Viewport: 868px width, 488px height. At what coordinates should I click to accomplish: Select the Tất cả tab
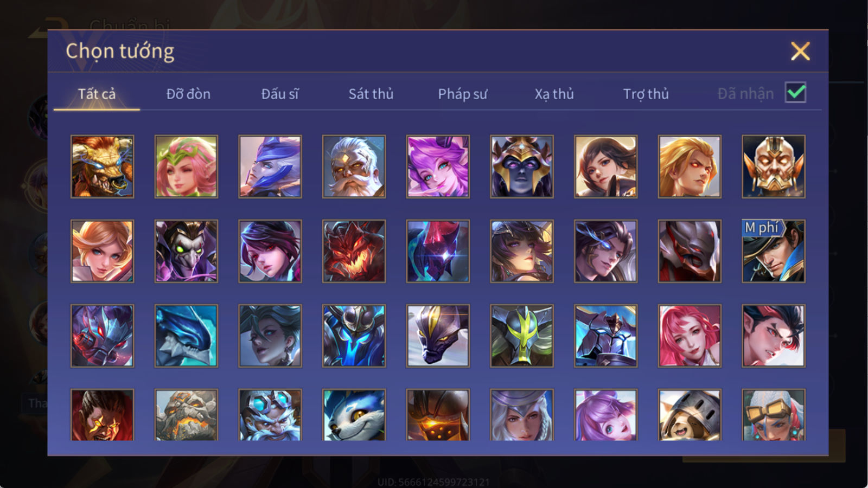[97, 94]
